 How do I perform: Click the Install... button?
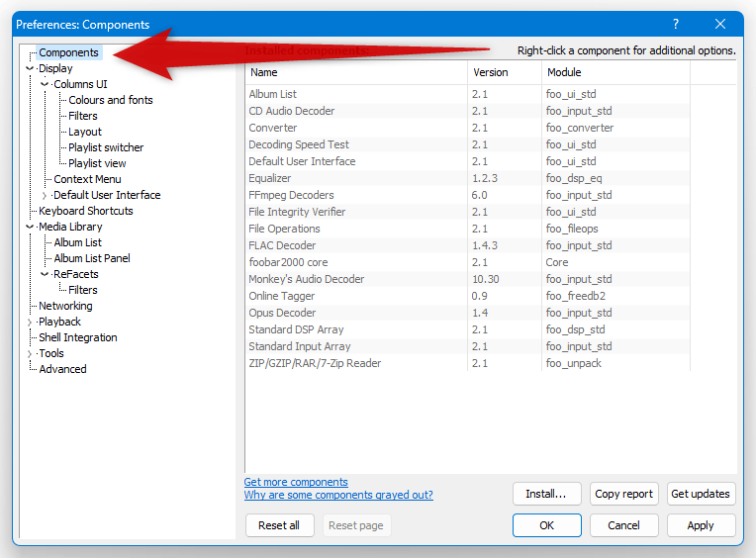pyautogui.click(x=547, y=494)
